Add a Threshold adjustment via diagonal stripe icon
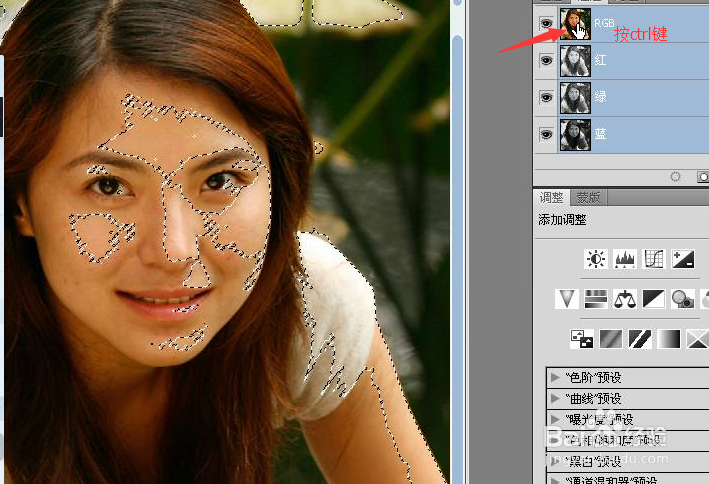 click(x=640, y=339)
